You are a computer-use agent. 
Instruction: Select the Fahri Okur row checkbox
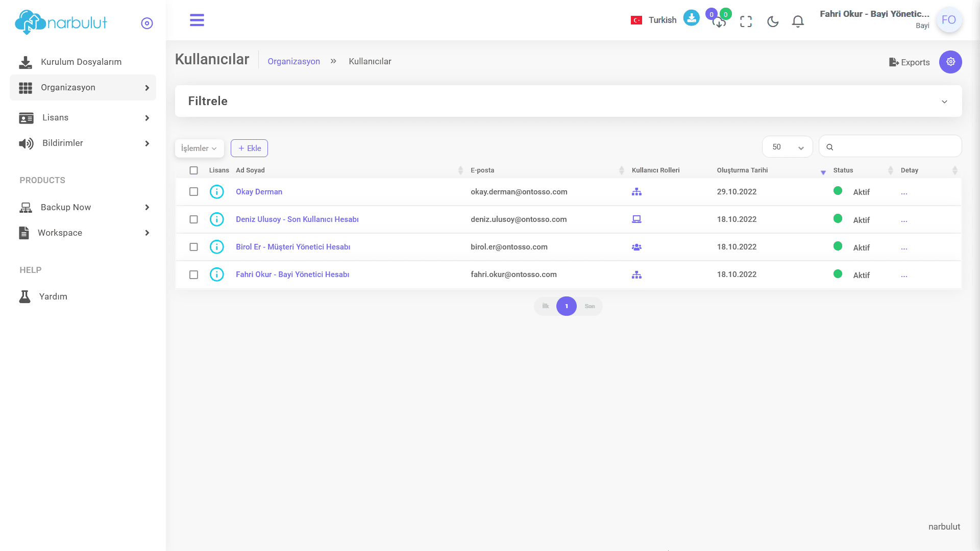point(193,274)
